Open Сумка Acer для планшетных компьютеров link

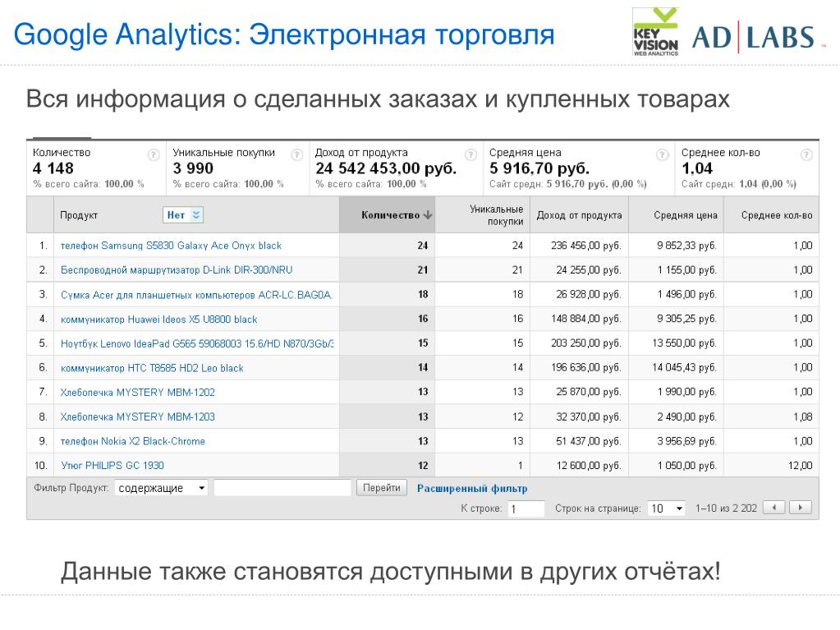point(196,295)
